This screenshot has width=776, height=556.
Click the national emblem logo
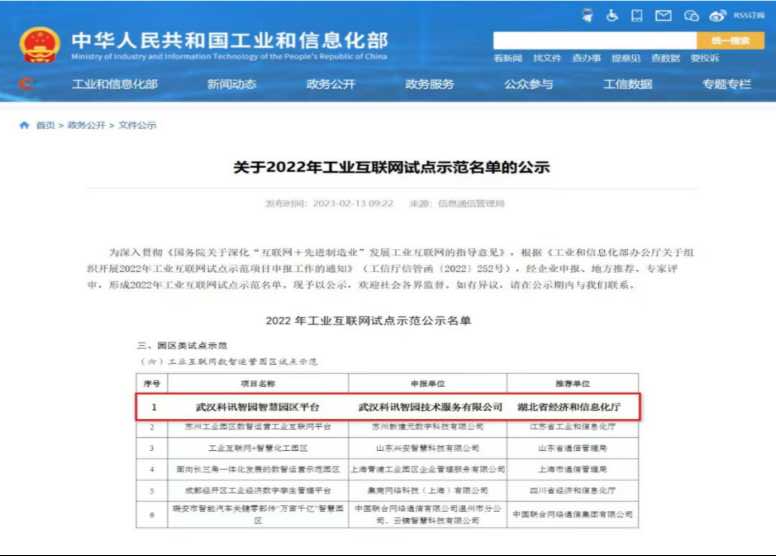(41, 46)
